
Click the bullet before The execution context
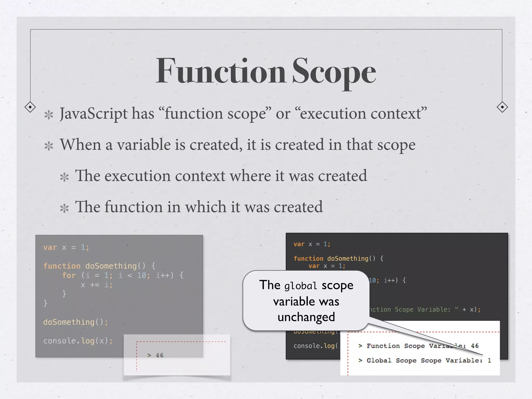[64, 177]
